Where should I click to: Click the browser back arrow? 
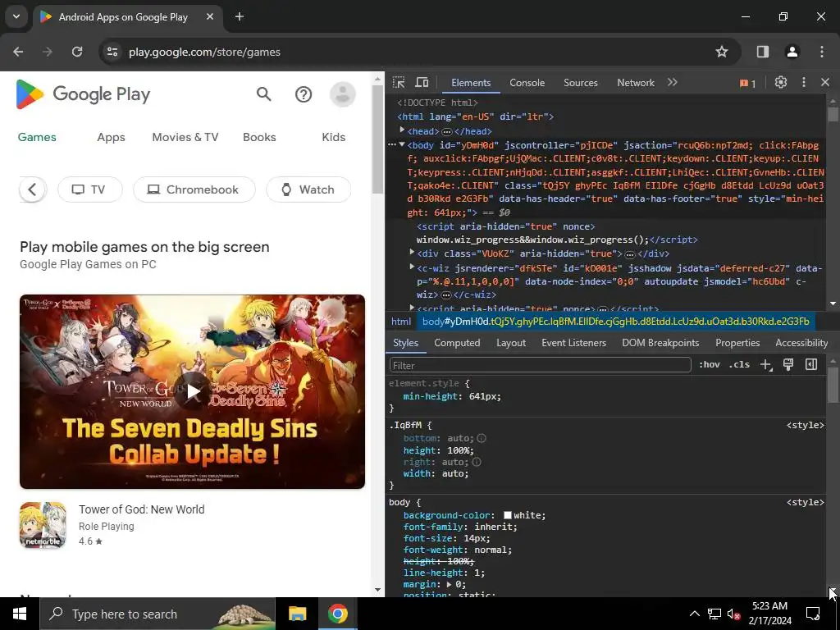point(18,52)
